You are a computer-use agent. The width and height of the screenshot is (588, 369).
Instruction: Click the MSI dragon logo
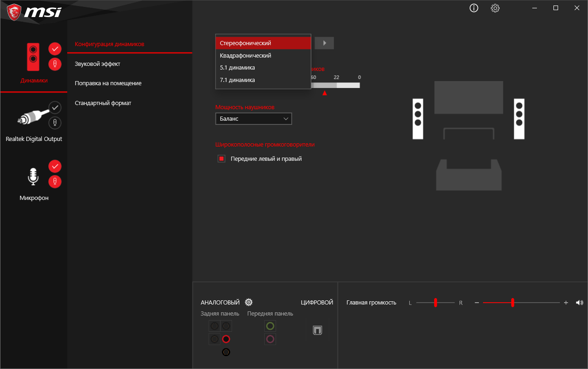13,12
